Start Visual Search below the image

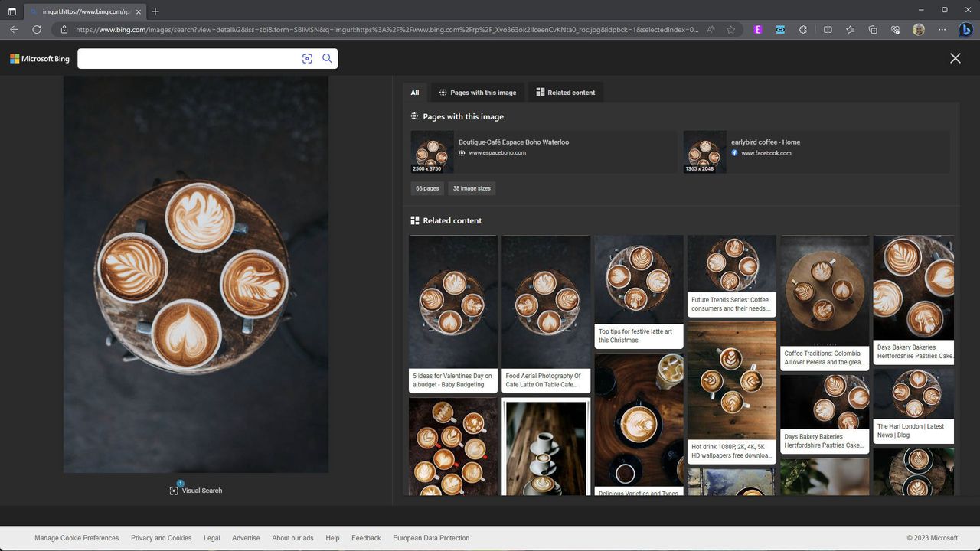pyautogui.click(x=196, y=491)
